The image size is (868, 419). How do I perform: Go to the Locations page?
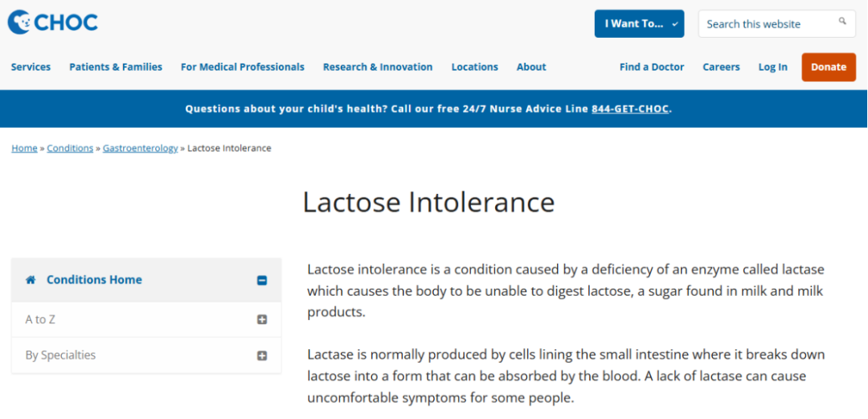pos(474,67)
